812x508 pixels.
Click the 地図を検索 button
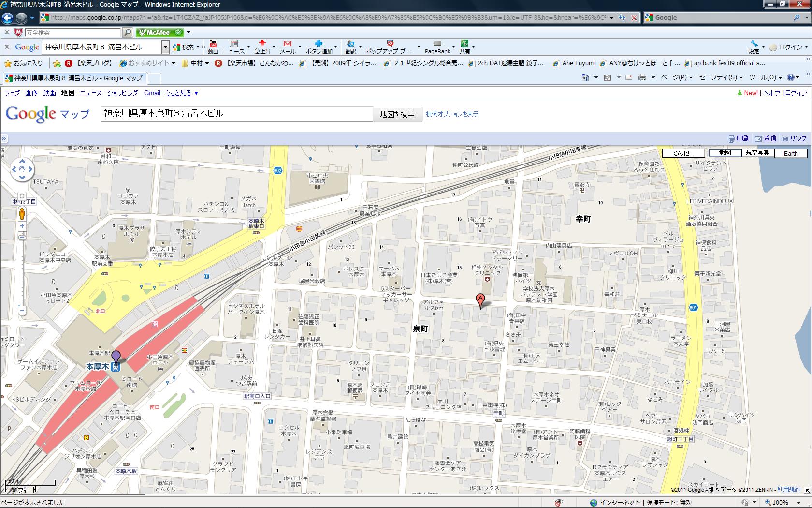[397, 114]
